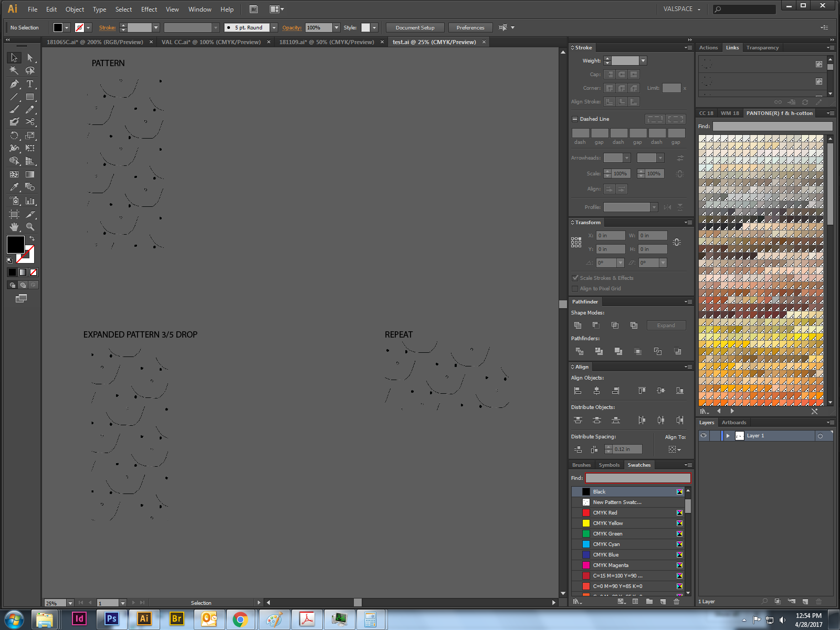Select the Selection tool arrow
The image size is (840, 630).
(x=14, y=58)
